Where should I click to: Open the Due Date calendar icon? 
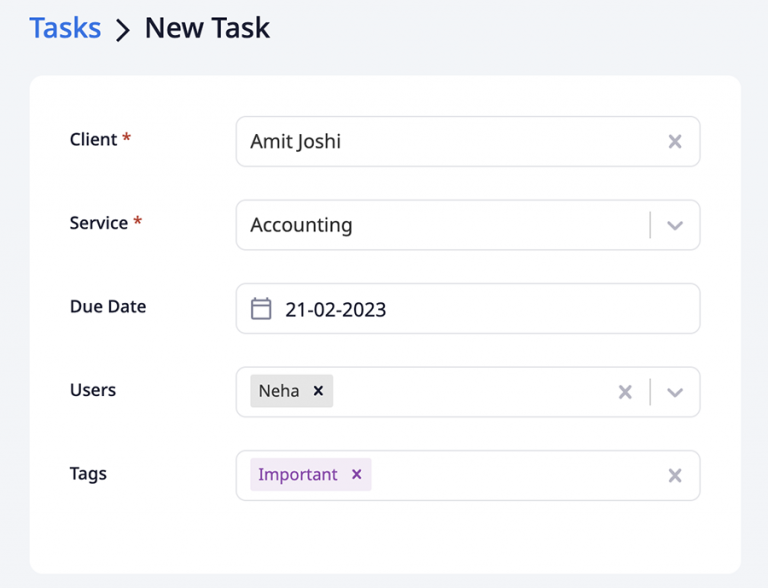tap(261, 309)
